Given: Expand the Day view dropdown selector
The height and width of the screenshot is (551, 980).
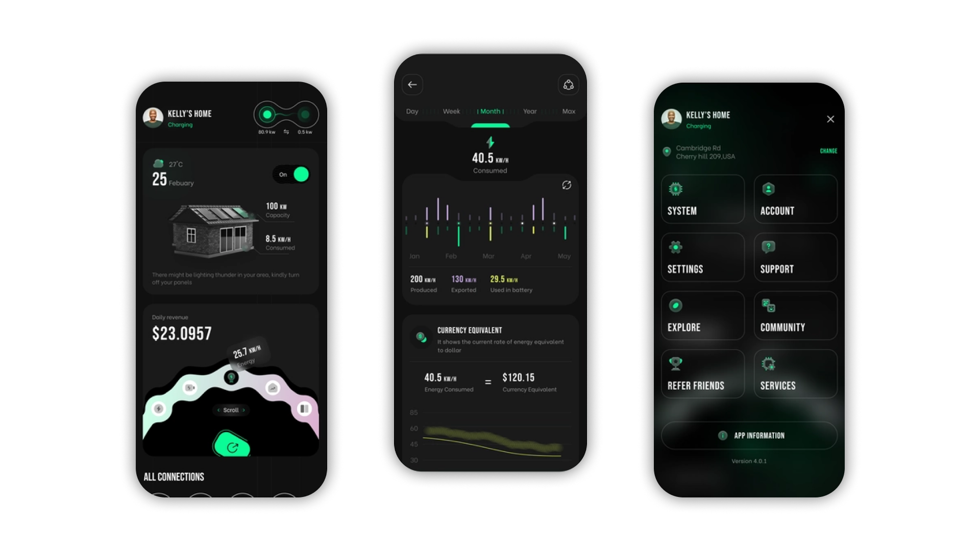Looking at the screenshot, I should pos(412,111).
